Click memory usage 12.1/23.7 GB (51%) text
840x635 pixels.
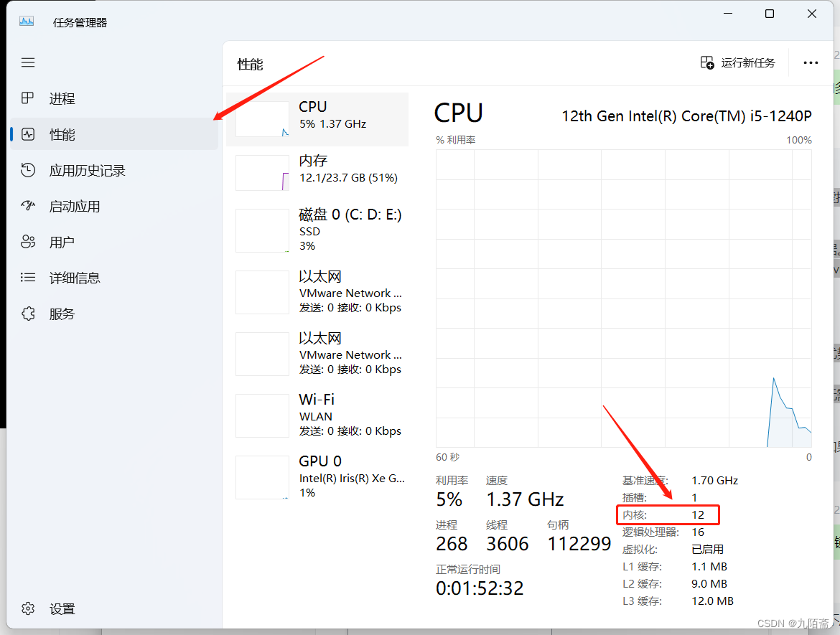[349, 178]
